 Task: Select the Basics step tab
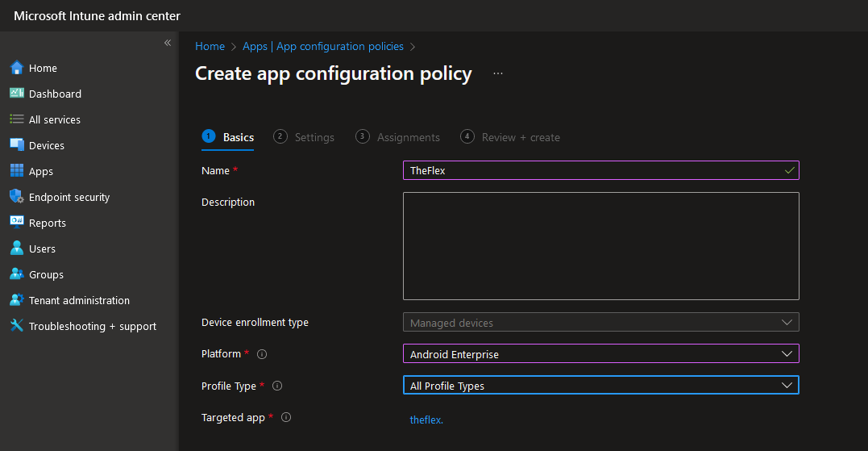(x=227, y=137)
